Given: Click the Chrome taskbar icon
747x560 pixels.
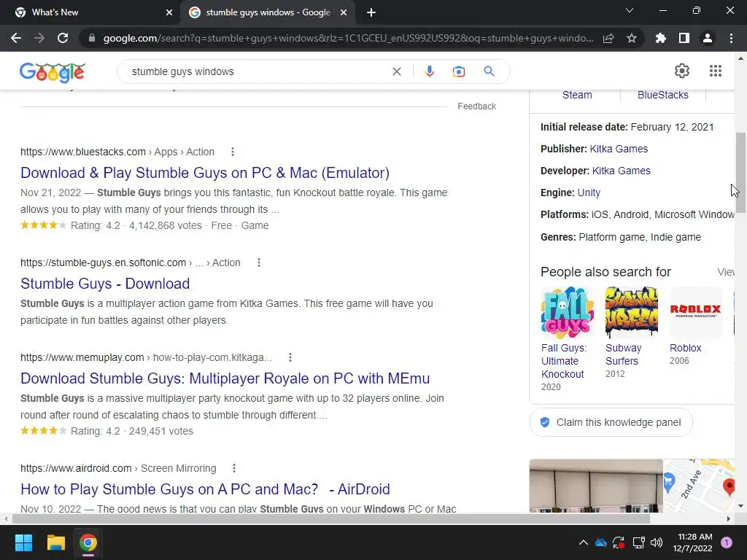Looking at the screenshot, I should click(x=88, y=542).
